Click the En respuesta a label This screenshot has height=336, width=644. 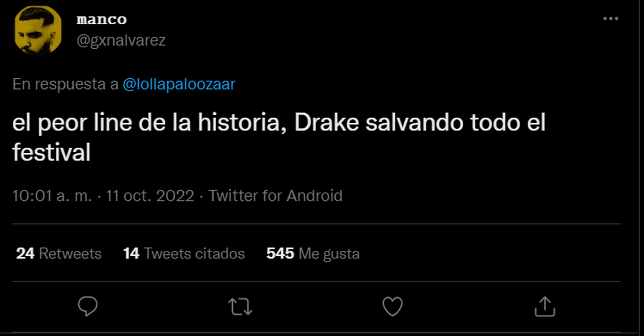click(x=65, y=85)
